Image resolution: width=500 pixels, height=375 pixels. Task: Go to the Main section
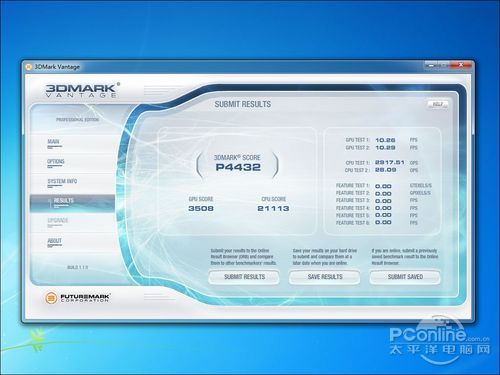54,142
